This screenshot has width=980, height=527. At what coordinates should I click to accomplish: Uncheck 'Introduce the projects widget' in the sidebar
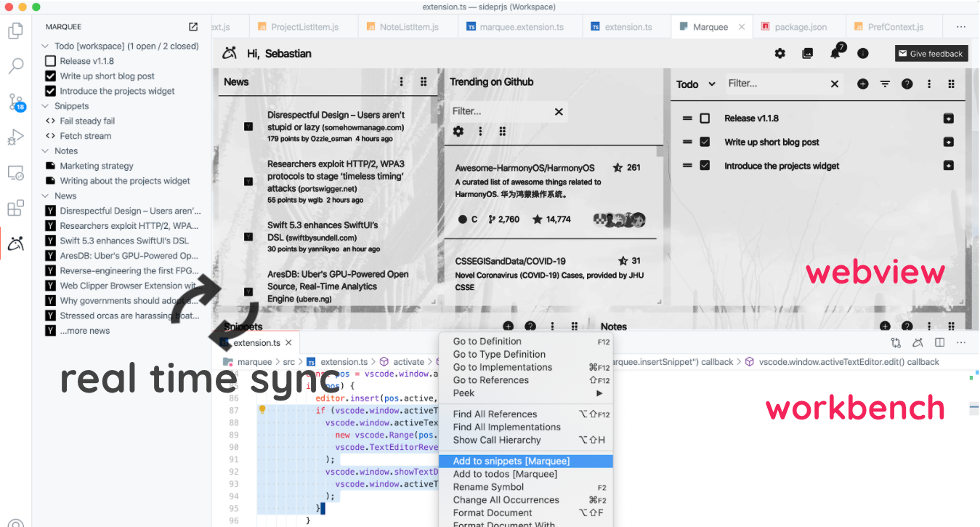[x=49, y=91]
